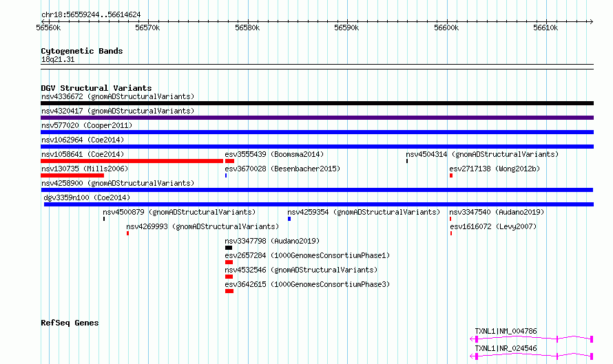Click the TXNL1 NM_004786 gene glyph
This screenshot has height=364, width=613.
532,339
